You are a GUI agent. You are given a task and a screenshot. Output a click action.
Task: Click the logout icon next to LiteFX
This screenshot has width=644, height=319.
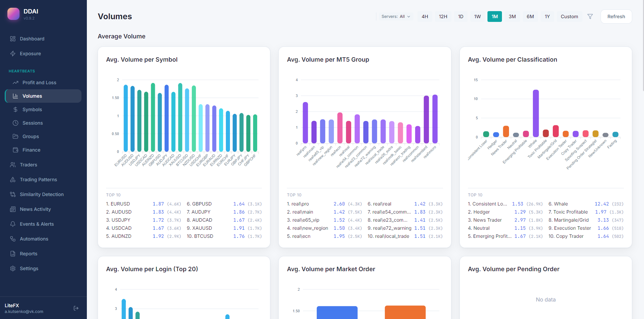point(76,308)
